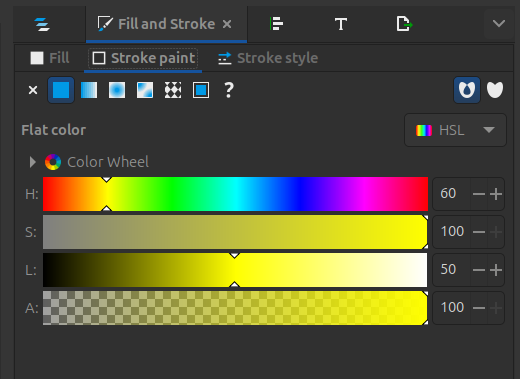Focus the Lightness field showing 50
The width and height of the screenshot is (520, 379).
point(451,270)
